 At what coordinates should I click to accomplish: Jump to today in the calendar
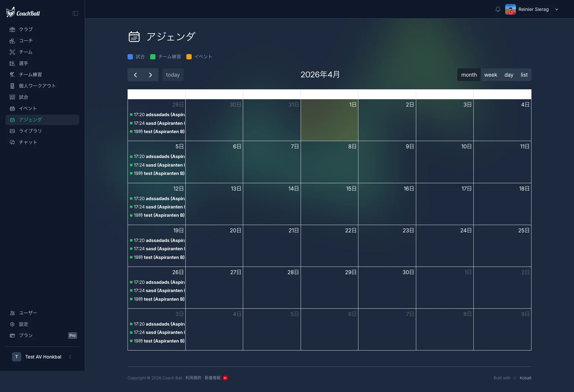pos(173,75)
